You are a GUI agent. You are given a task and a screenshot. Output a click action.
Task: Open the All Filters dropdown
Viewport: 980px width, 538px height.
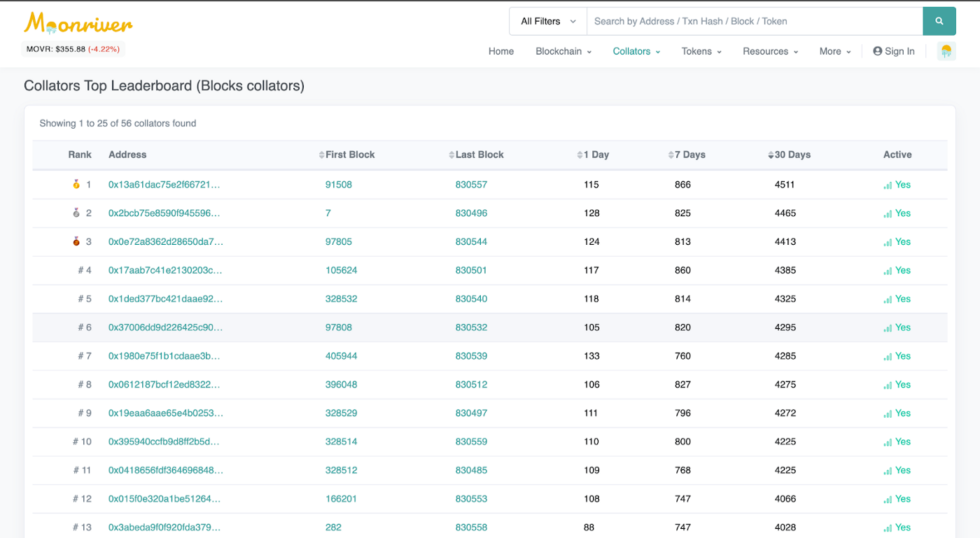pos(548,21)
